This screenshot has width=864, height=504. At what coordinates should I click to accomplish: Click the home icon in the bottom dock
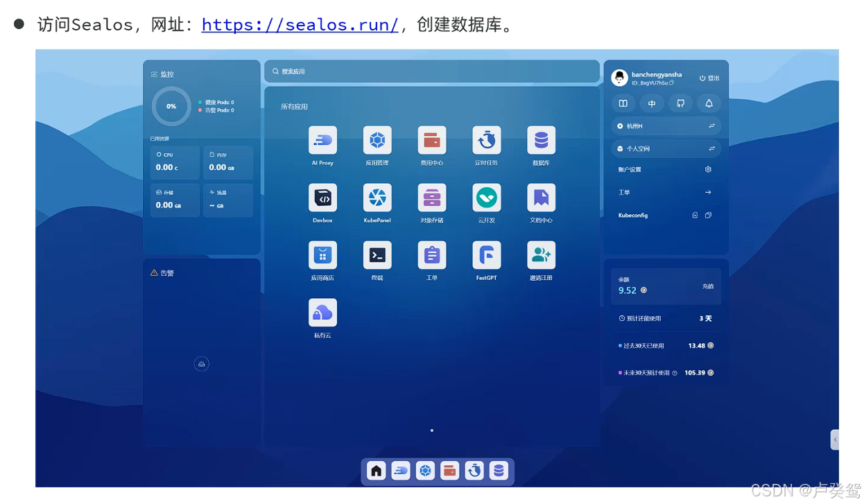377,471
